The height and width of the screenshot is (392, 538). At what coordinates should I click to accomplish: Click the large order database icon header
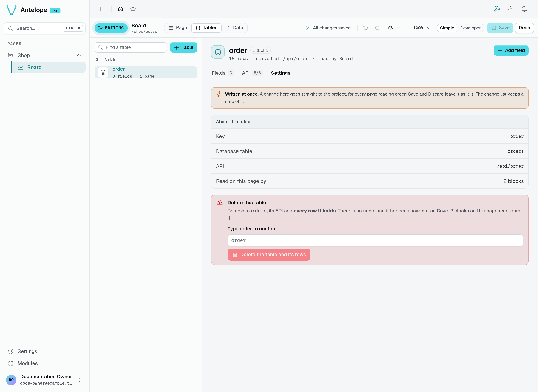pos(218,52)
